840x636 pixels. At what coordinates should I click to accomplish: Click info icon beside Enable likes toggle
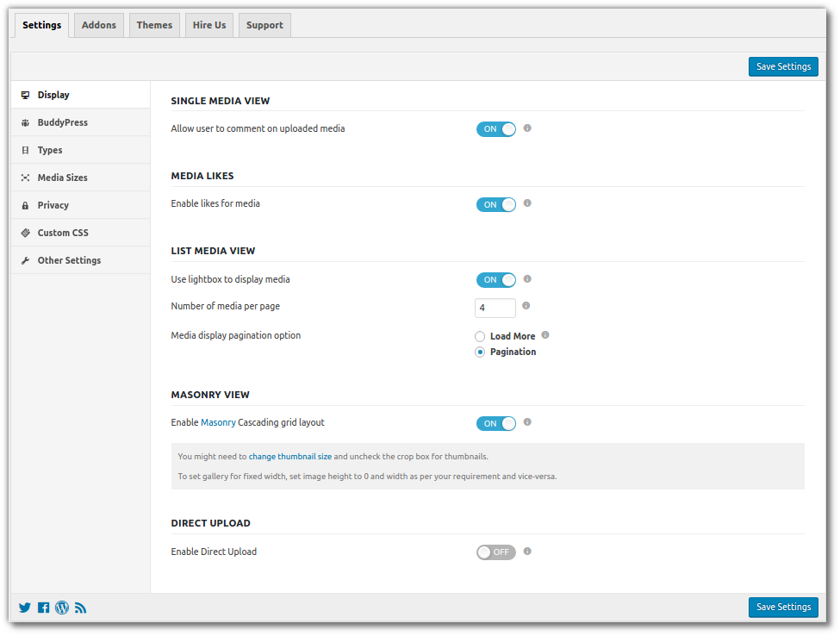point(527,203)
